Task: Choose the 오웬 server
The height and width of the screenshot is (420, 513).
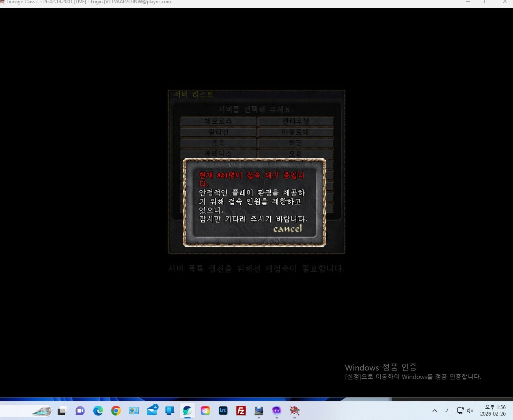Action: (x=295, y=154)
